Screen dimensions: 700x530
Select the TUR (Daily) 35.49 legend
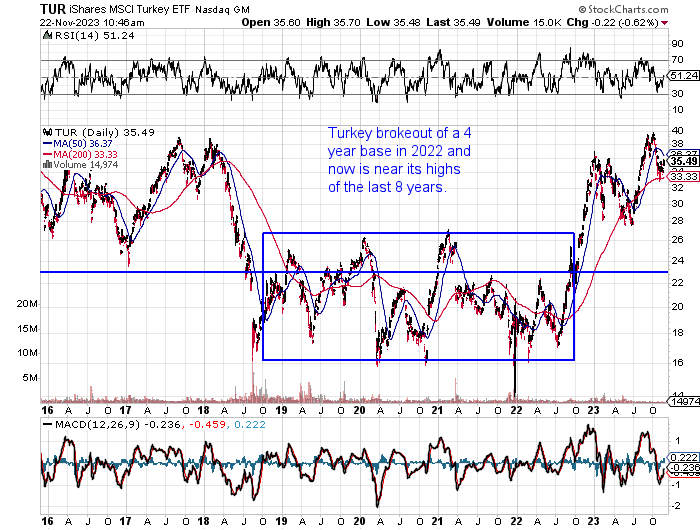[104, 132]
